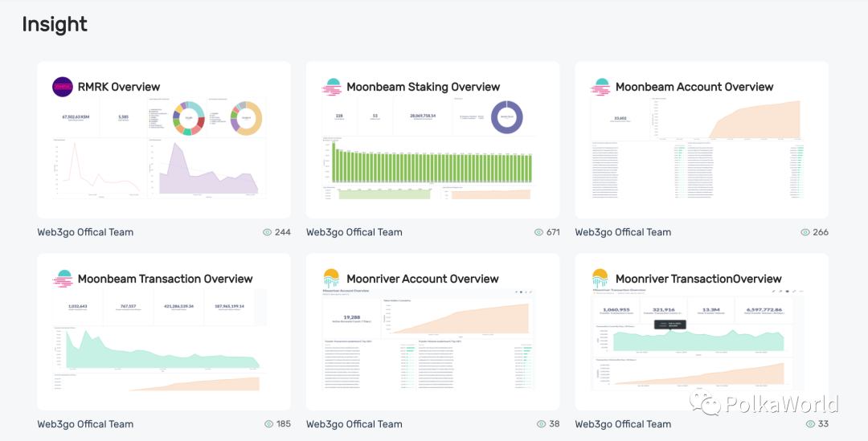Viewport: 868px width, 441px height.
Task: Click the Moonriver Account Overview logo icon
Action: coord(331,278)
